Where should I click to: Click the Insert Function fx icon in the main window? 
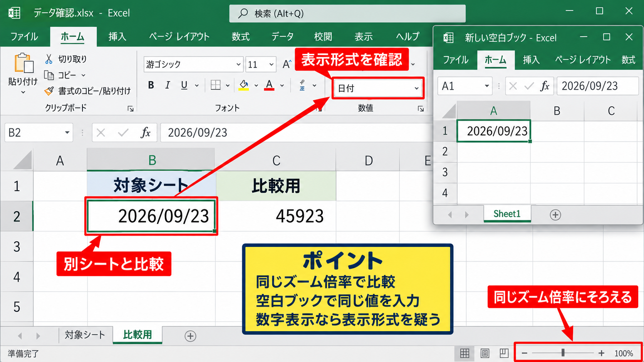pos(146,133)
